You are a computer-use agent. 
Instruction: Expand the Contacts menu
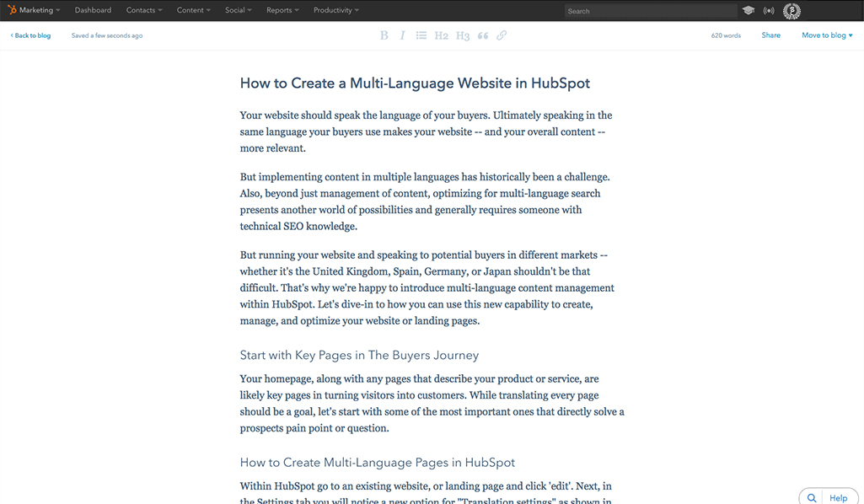coord(144,10)
